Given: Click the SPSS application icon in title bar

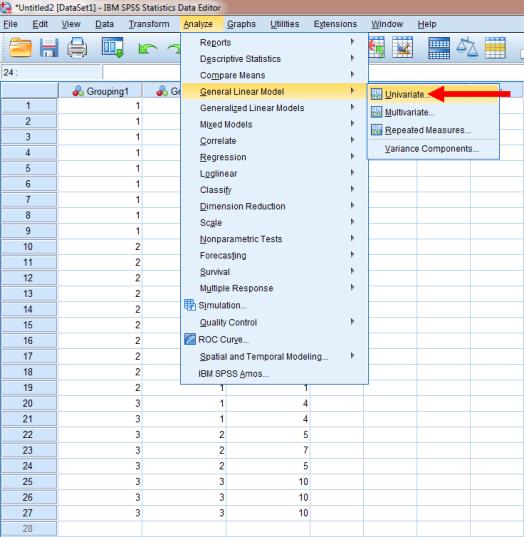Looking at the screenshot, I should point(6,7).
